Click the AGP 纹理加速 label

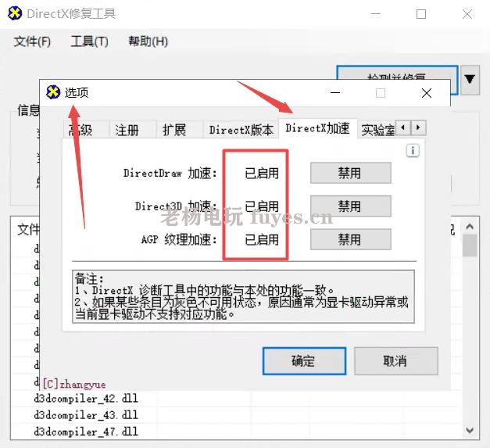click(179, 239)
